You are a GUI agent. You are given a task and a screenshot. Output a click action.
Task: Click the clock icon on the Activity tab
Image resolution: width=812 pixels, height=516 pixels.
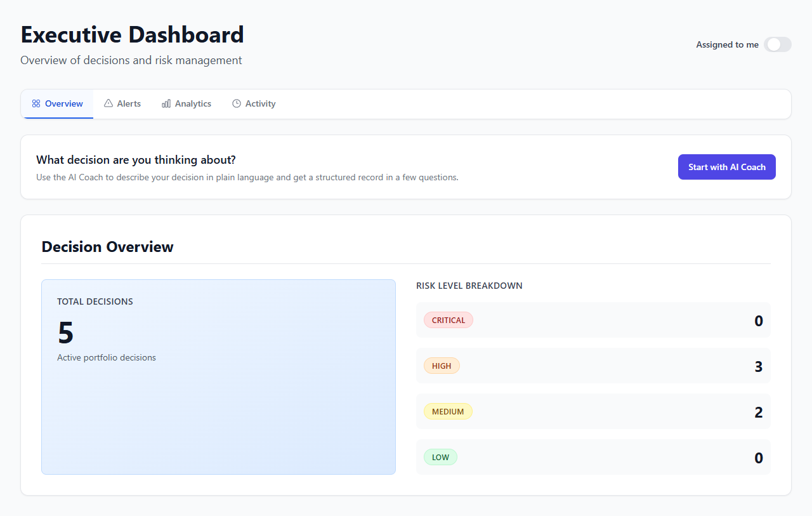[235, 103]
